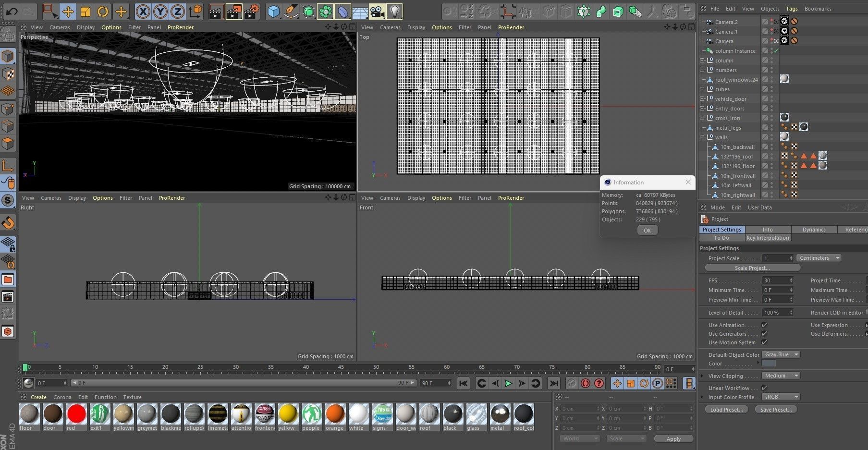
Task: Add a Cube primitive object
Action: (274, 12)
